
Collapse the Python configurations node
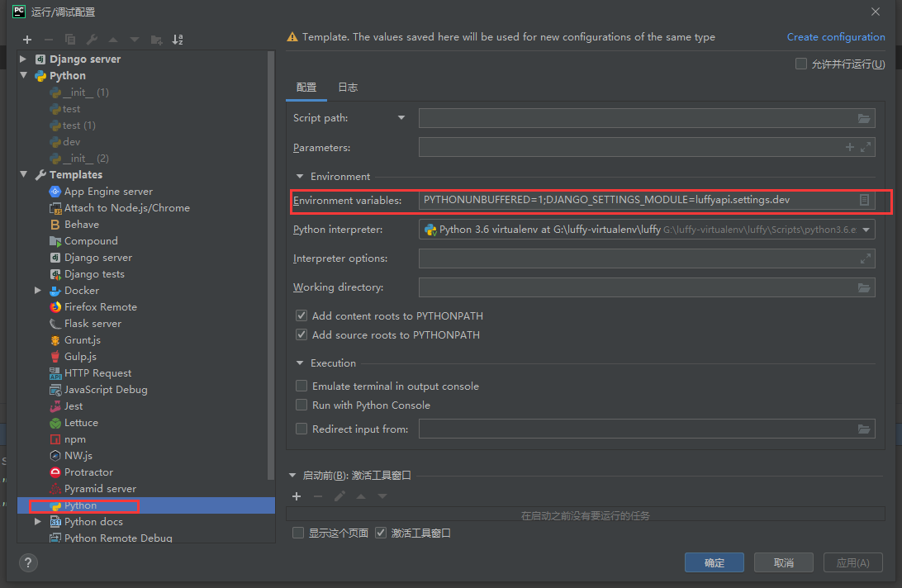pyautogui.click(x=24, y=75)
